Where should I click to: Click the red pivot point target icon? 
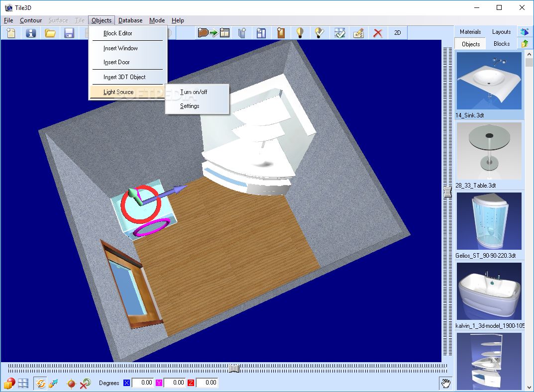pos(71,384)
